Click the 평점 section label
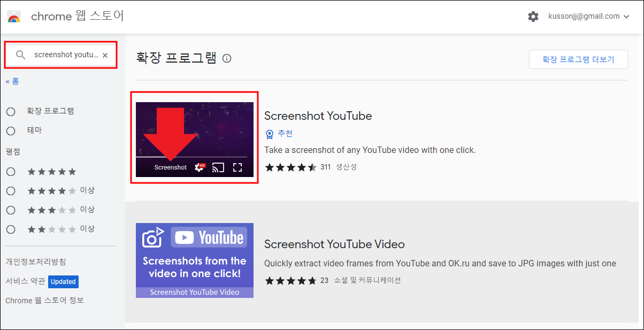 click(x=12, y=152)
